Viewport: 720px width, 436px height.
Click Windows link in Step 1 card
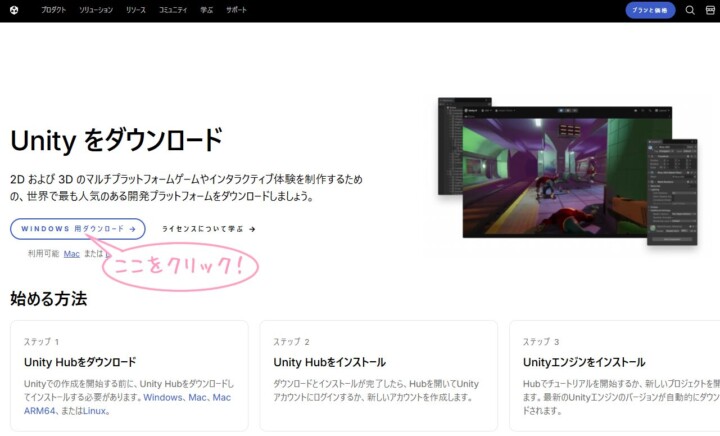[x=163, y=397]
